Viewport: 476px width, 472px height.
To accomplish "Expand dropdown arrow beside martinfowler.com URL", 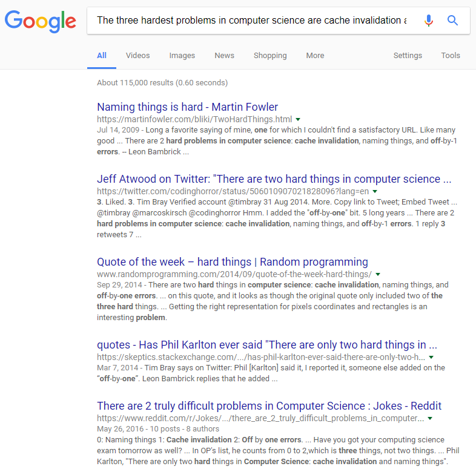I will point(298,120).
